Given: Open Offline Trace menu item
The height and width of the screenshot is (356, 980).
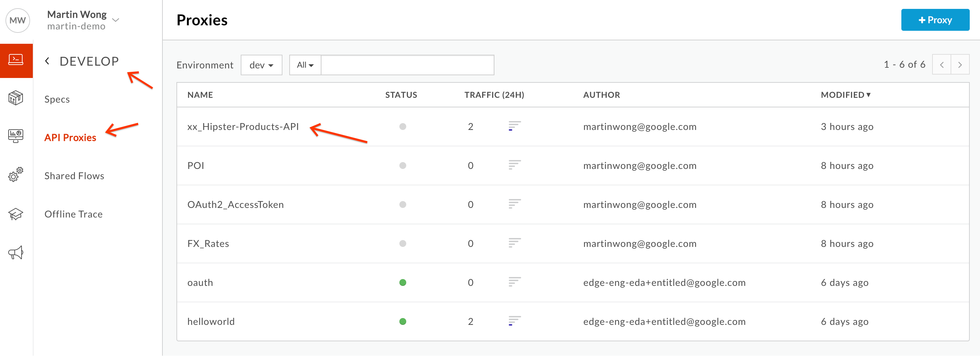Looking at the screenshot, I should [x=74, y=214].
